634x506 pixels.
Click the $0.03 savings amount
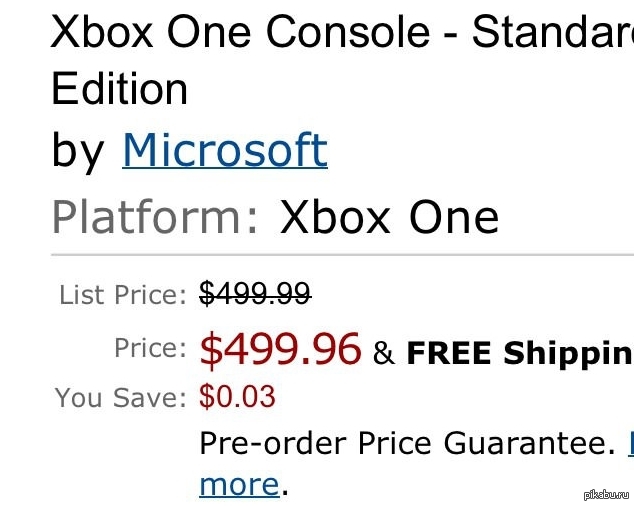click(x=237, y=397)
